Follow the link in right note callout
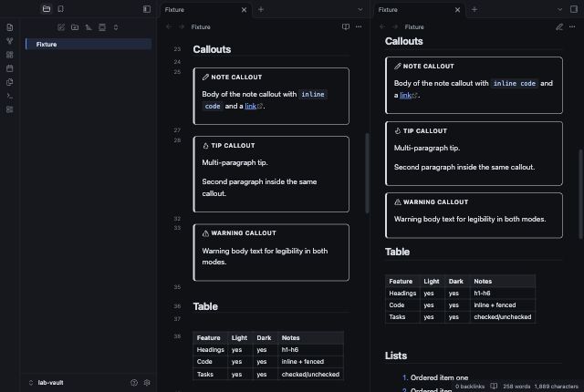584x392 pixels. click(x=405, y=95)
